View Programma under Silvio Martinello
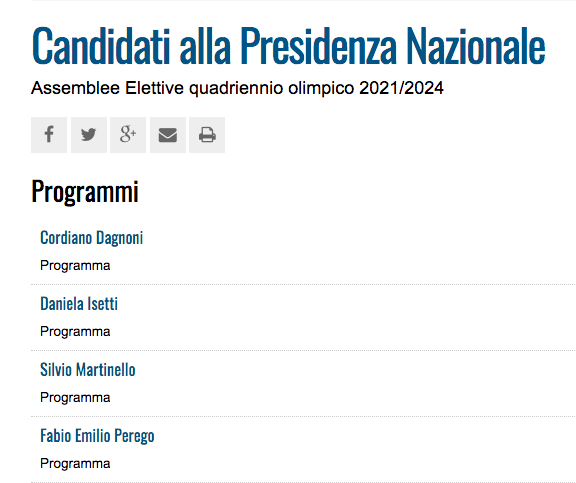Image resolution: width=576 pixels, height=483 pixels. (75, 397)
